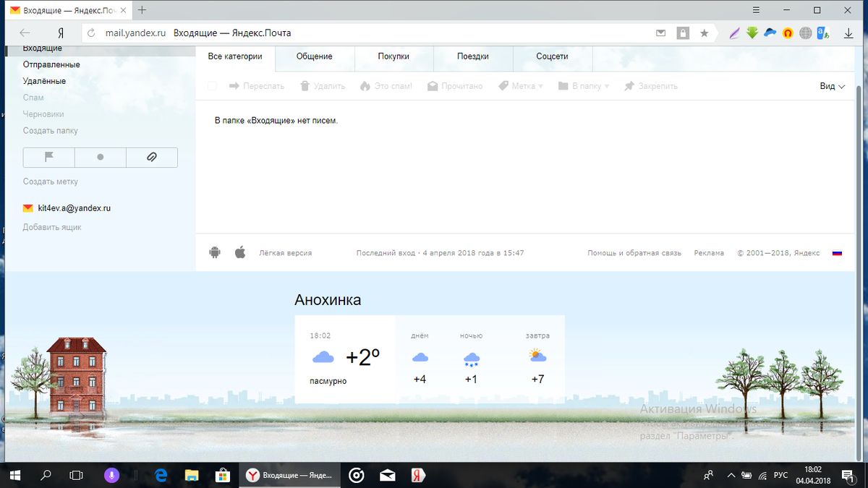This screenshot has height=488, width=868.
Task: Open the browser downloads arrow icon
Action: coord(849,33)
